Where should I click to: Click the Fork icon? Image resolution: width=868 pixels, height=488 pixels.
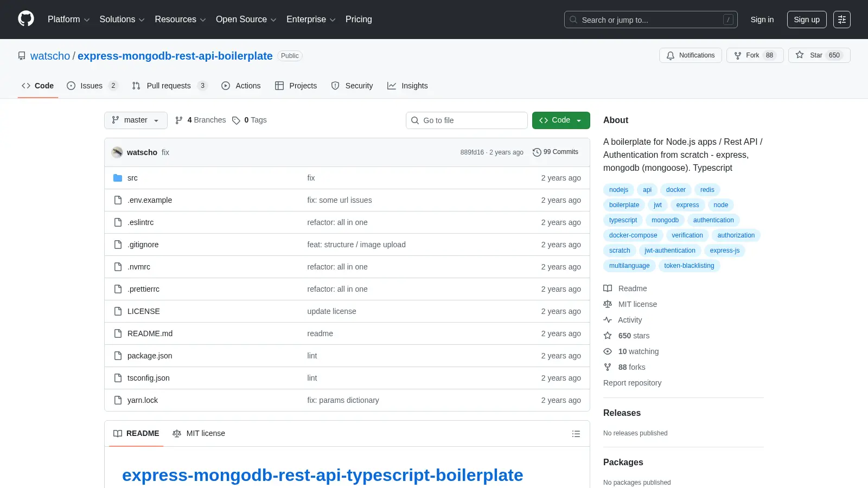click(x=738, y=55)
